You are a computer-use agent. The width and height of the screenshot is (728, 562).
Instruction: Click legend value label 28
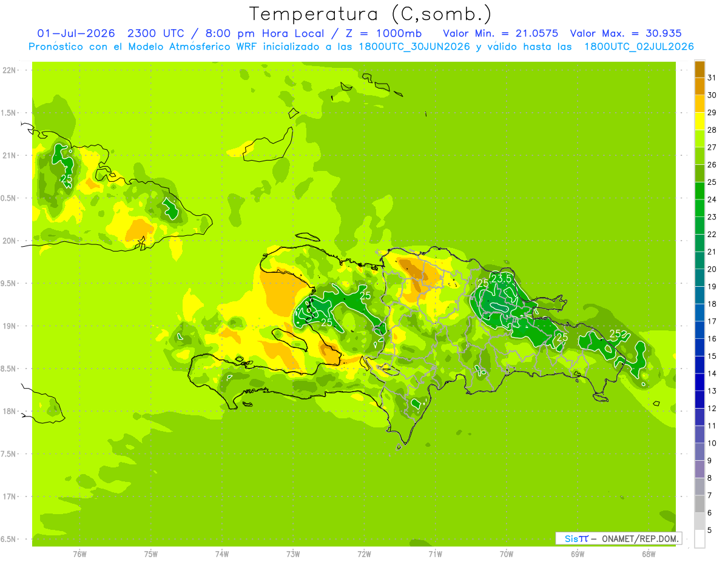712,130
